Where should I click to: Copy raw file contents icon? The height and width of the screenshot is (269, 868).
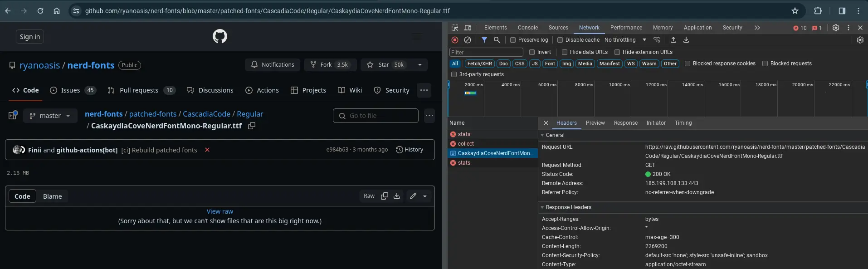(x=385, y=196)
